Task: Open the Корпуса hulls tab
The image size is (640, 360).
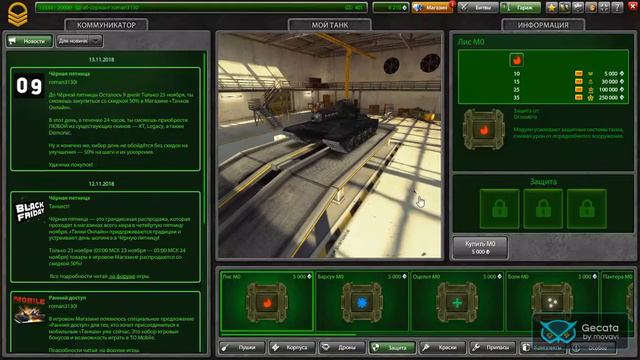Action: click(292, 347)
